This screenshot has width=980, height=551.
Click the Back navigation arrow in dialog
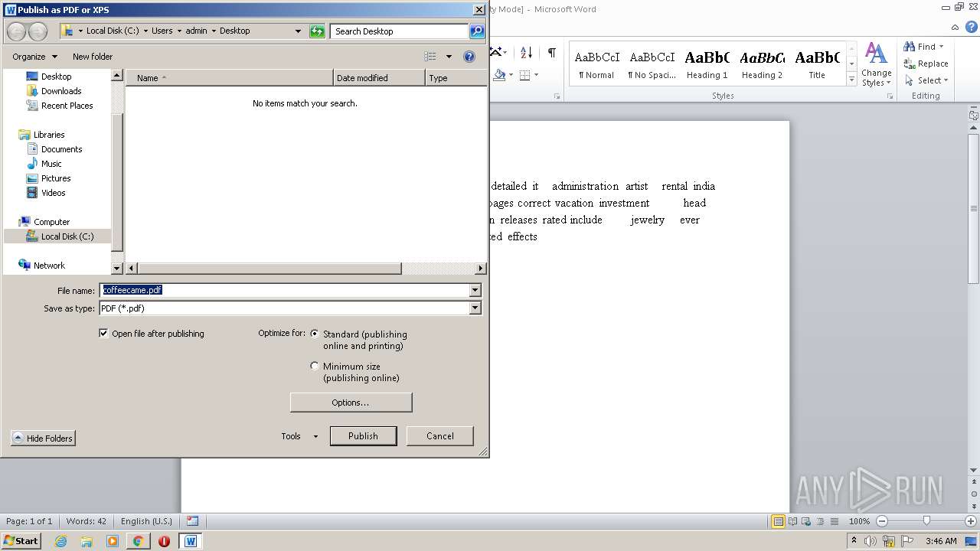pyautogui.click(x=16, y=31)
